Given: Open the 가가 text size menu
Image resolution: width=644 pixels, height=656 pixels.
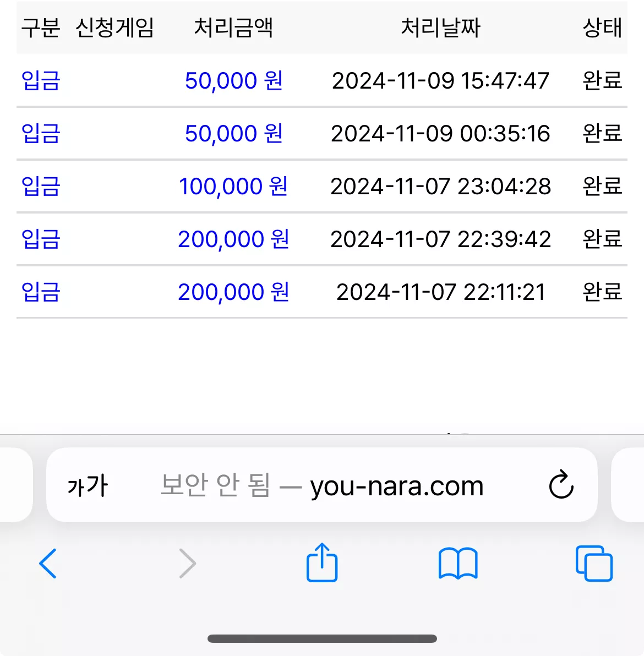Looking at the screenshot, I should (x=88, y=485).
